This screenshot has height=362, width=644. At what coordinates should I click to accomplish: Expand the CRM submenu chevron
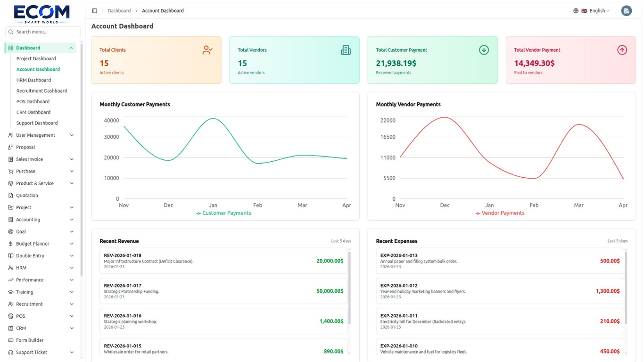click(72, 328)
